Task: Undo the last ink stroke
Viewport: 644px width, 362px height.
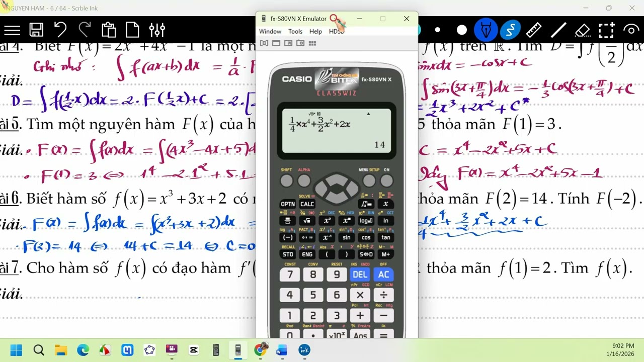Action: click(x=60, y=30)
